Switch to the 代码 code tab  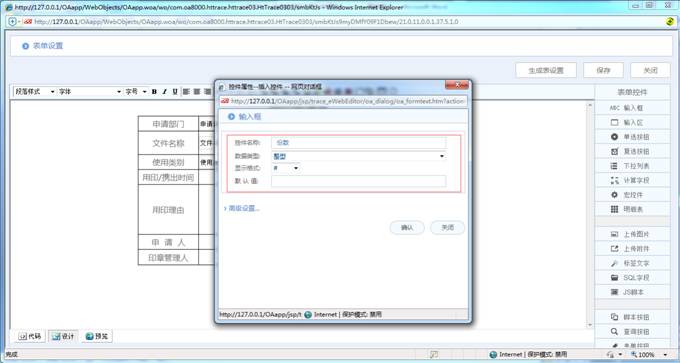(30, 336)
